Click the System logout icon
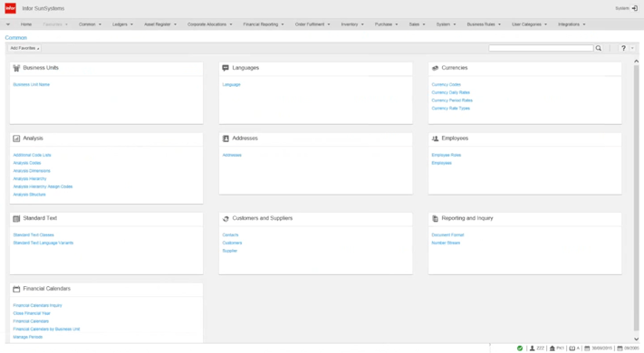The height and width of the screenshot is (353, 644). point(635,8)
